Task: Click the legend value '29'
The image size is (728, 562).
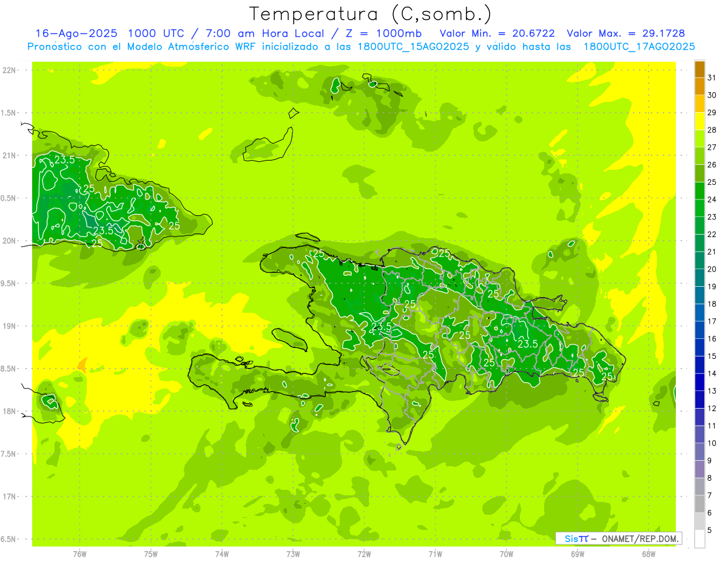Action: 712,112
